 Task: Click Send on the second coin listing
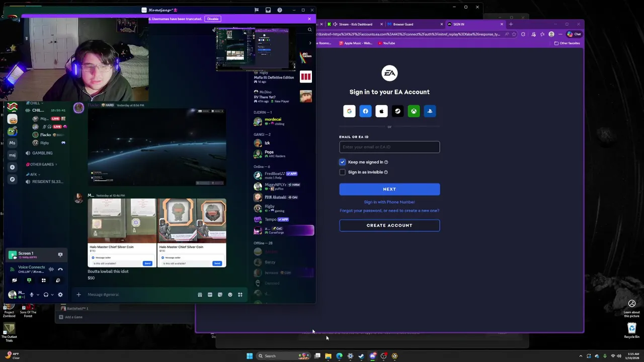217,263
